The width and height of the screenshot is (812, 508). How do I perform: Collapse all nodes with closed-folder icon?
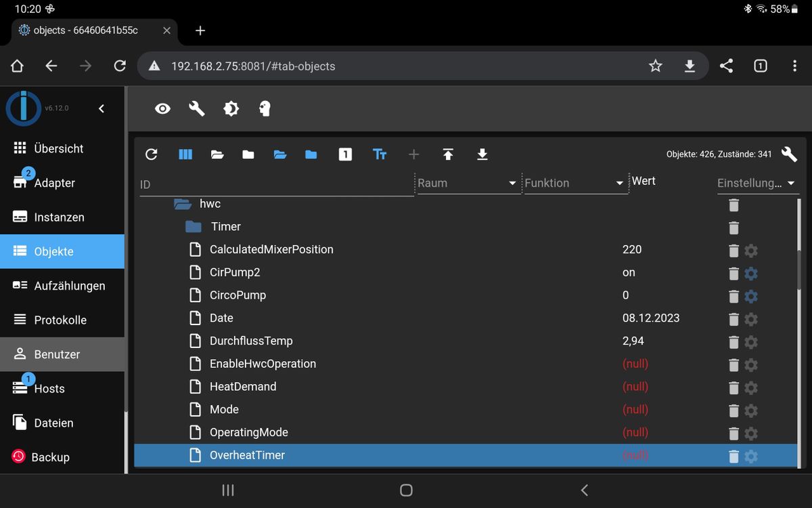(x=248, y=154)
